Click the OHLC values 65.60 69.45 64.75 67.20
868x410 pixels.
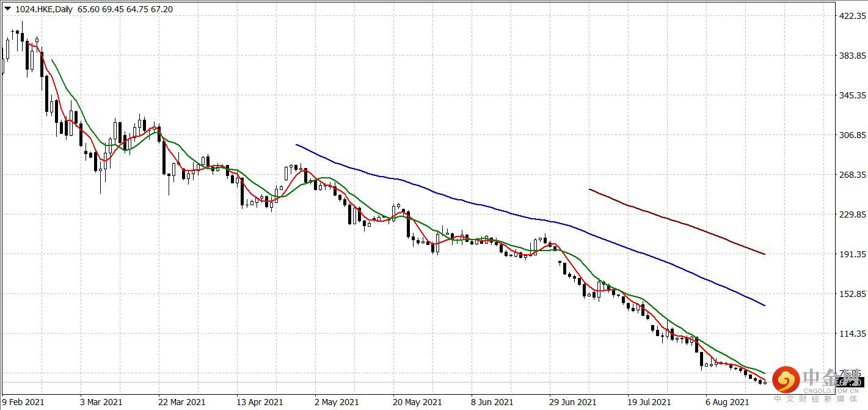pyautogui.click(x=125, y=9)
